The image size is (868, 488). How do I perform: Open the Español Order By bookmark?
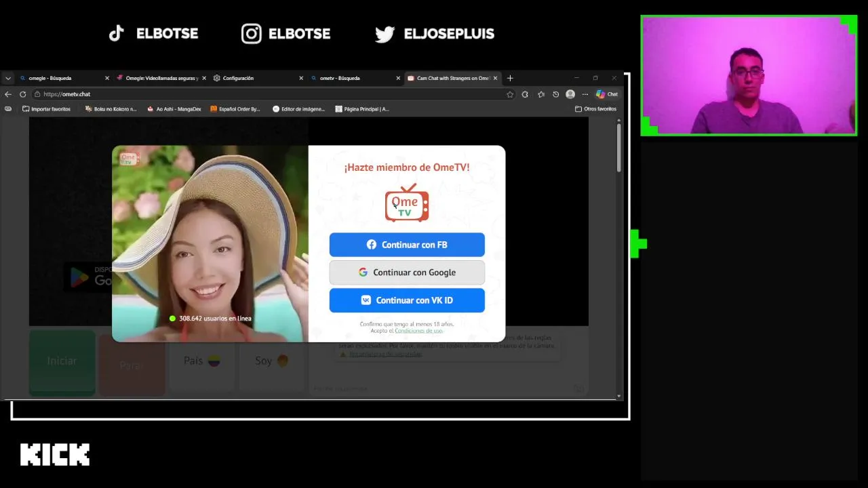(x=235, y=109)
